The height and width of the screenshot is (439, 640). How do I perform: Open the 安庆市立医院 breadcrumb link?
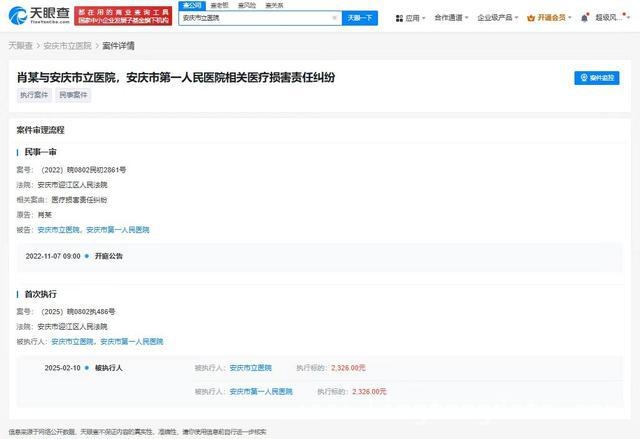[x=67, y=46]
